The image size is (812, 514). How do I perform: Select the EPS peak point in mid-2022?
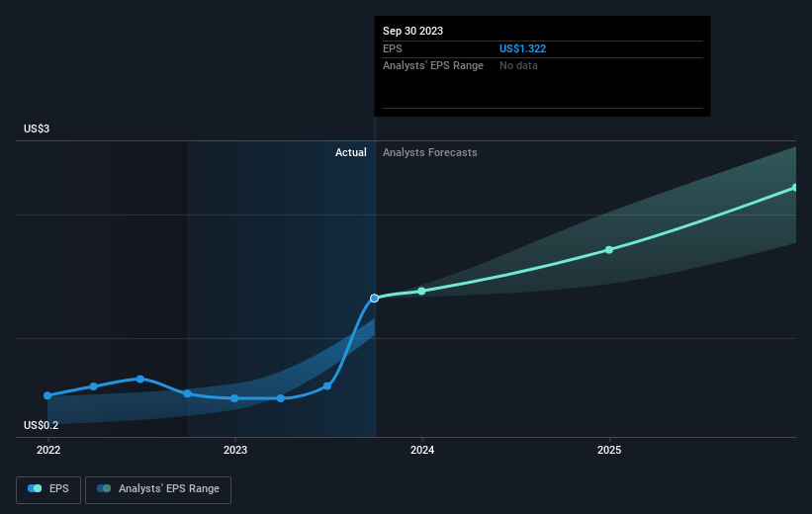coord(140,379)
